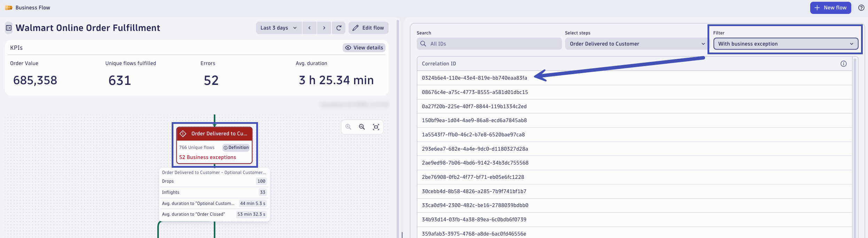Click the exception diamond icon on step node
868x238 pixels.
pos(183,134)
